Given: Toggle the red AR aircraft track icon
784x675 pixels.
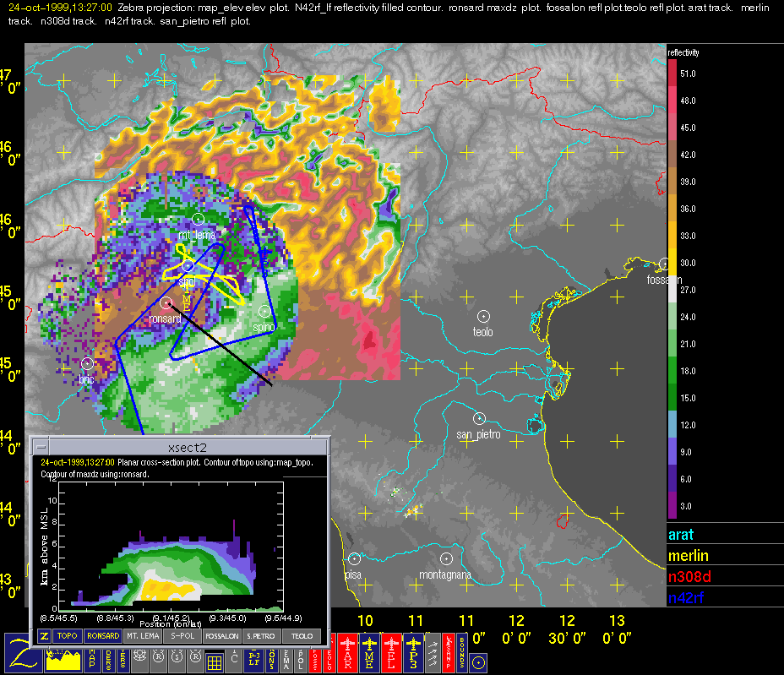Looking at the screenshot, I should tap(347, 652).
